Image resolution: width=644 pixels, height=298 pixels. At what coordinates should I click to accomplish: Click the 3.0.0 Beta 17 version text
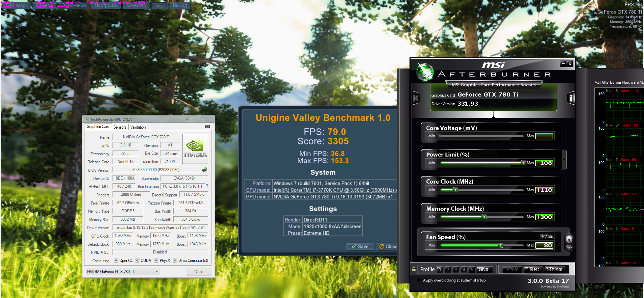548,281
